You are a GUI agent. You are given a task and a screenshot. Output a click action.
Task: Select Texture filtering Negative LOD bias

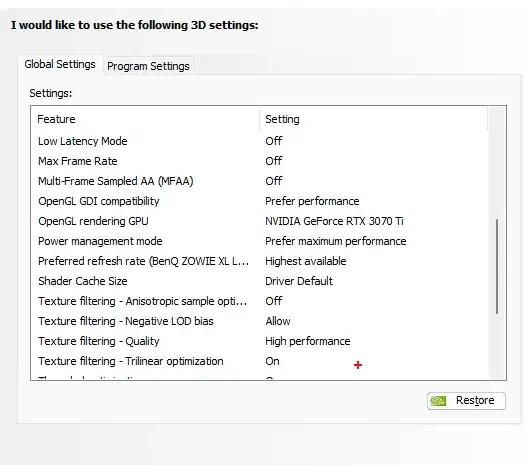(126, 321)
